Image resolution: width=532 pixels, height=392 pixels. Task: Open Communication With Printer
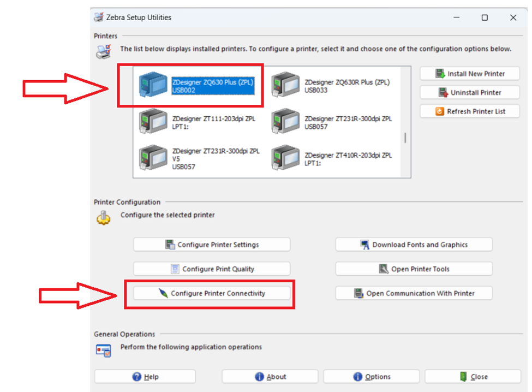click(x=413, y=293)
